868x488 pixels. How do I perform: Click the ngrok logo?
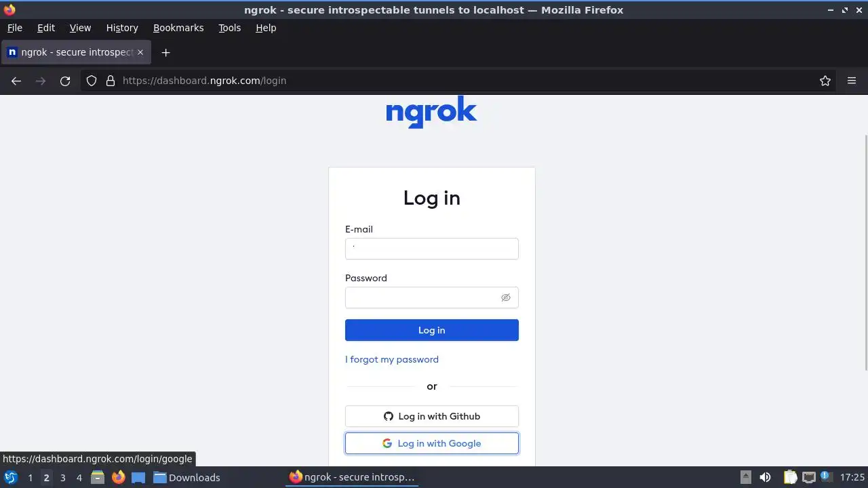tap(431, 112)
